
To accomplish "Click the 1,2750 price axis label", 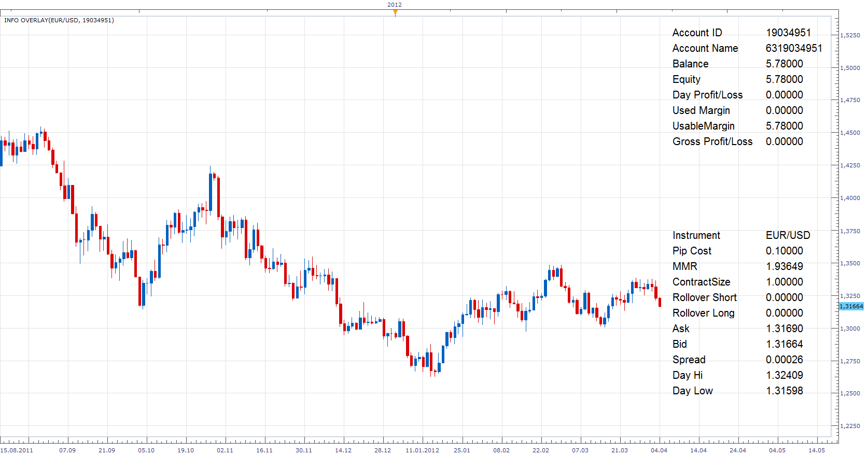I will 850,361.
